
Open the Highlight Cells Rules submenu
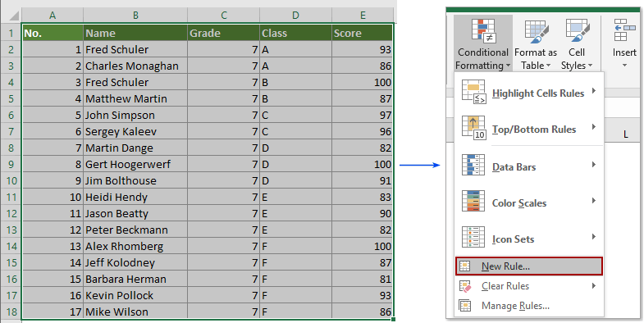pos(529,92)
